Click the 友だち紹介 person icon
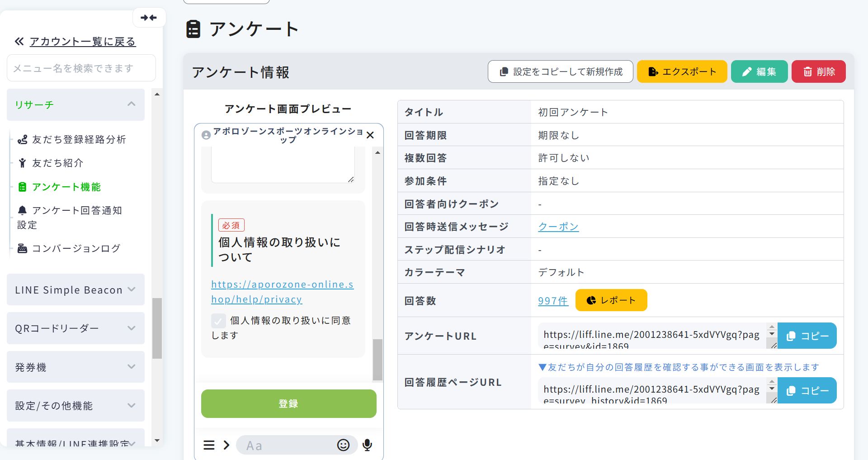Image resolution: width=868 pixels, height=460 pixels. [x=22, y=163]
